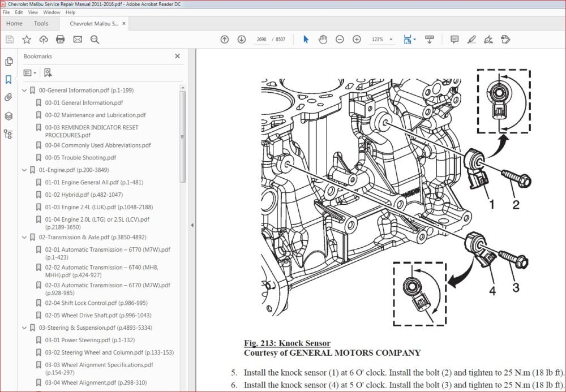Open the Model Tree panel icon
The image size is (566, 392).
click(8, 134)
